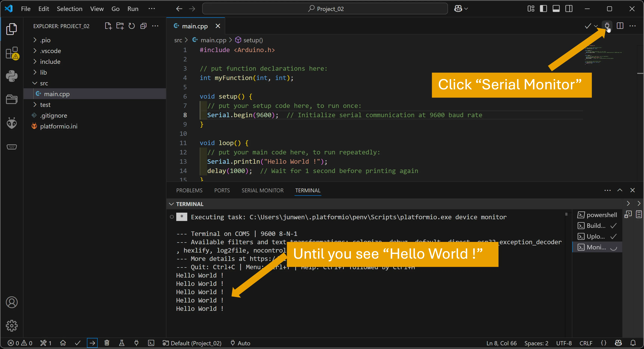Viewport: 644px width, 349px height.
Task: Change indentation via Spaces: 2
Action: click(x=536, y=343)
